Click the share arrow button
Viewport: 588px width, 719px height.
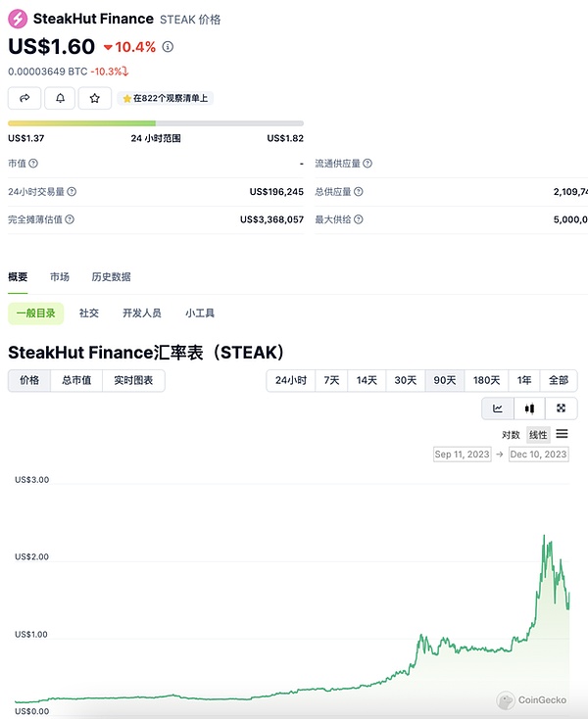[x=24, y=98]
